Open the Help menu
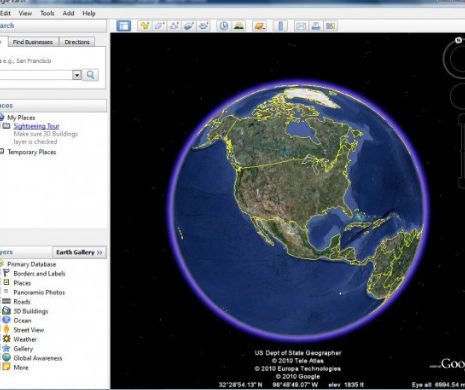465x390 pixels. pyautogui.click(x=89, y=13)
